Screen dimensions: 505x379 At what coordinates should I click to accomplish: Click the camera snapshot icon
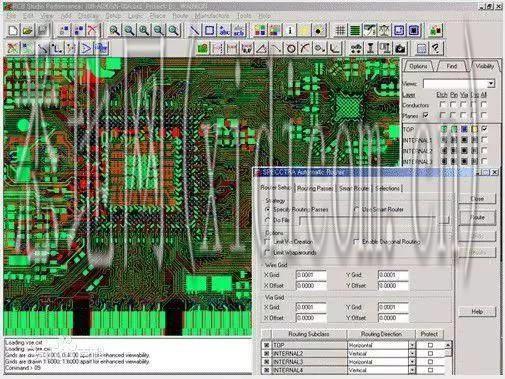400,49
